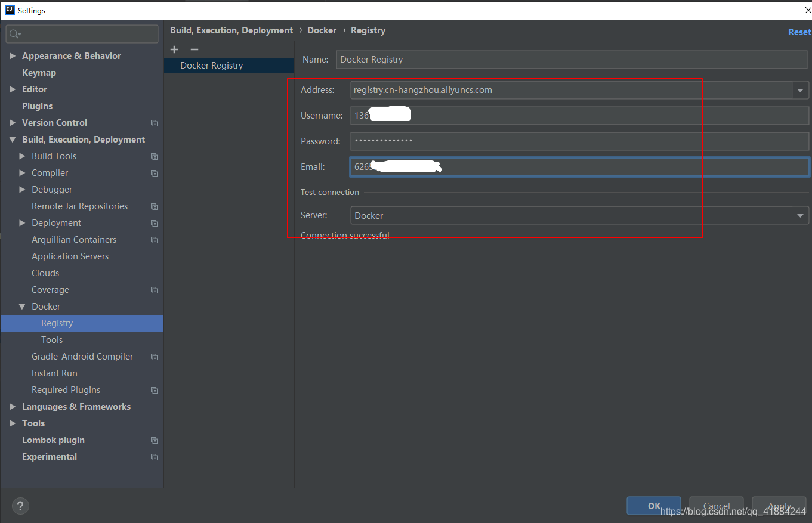Image resolution: width=812 pixels, height=523 pixels.
Task: Focus the settings search box
Action: tap(82, 34)
